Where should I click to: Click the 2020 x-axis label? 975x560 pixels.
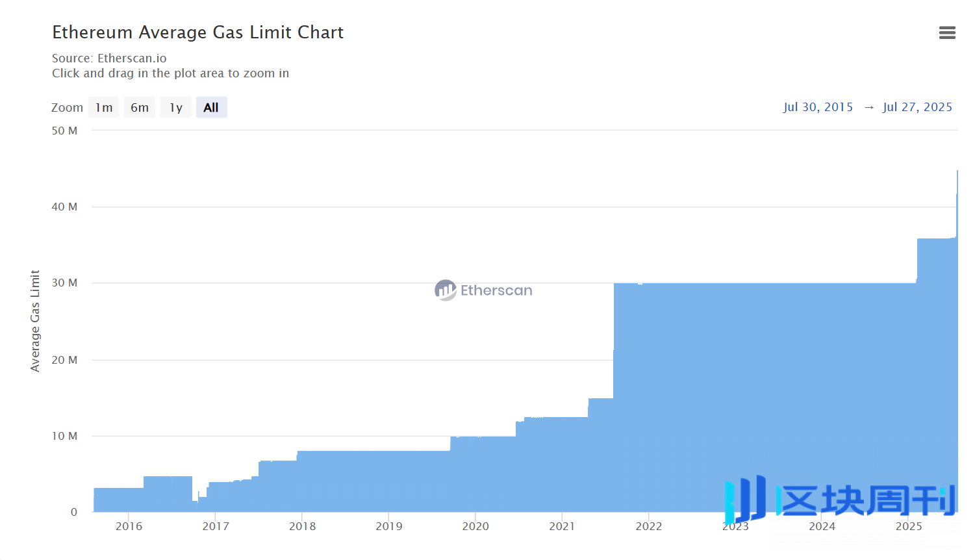click(x=475, y=526)
